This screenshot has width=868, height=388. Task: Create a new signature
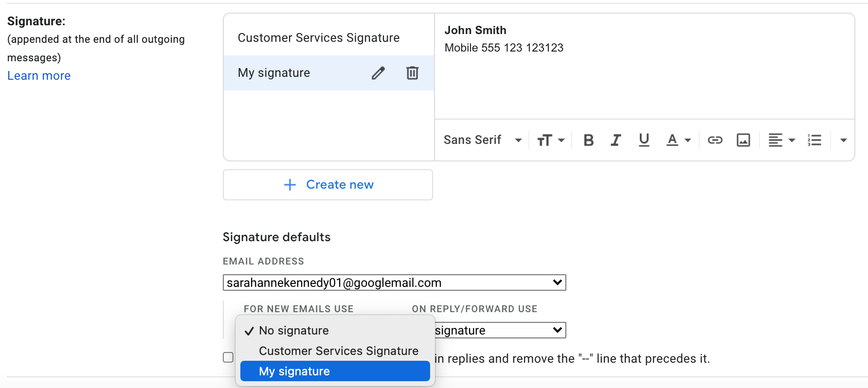328,185
